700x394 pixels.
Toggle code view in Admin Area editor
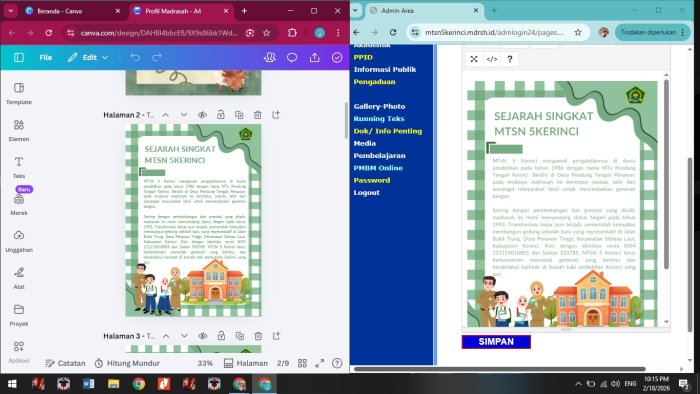click(492, 59)
